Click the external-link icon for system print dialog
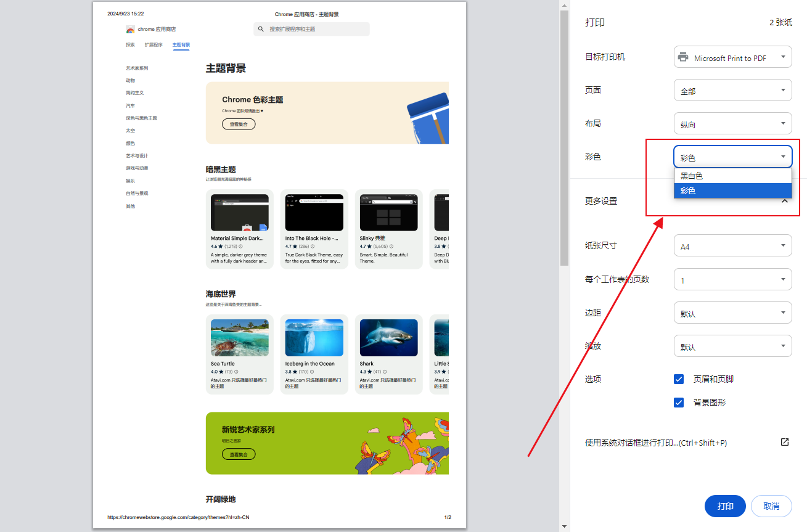 (785, 442)
